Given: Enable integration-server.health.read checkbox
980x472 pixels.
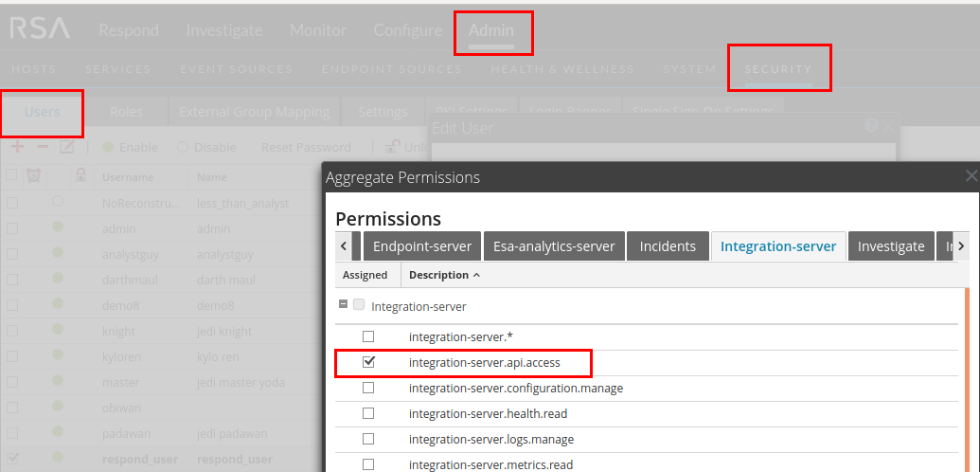Looking at the screenshot, I should (368, 413).
